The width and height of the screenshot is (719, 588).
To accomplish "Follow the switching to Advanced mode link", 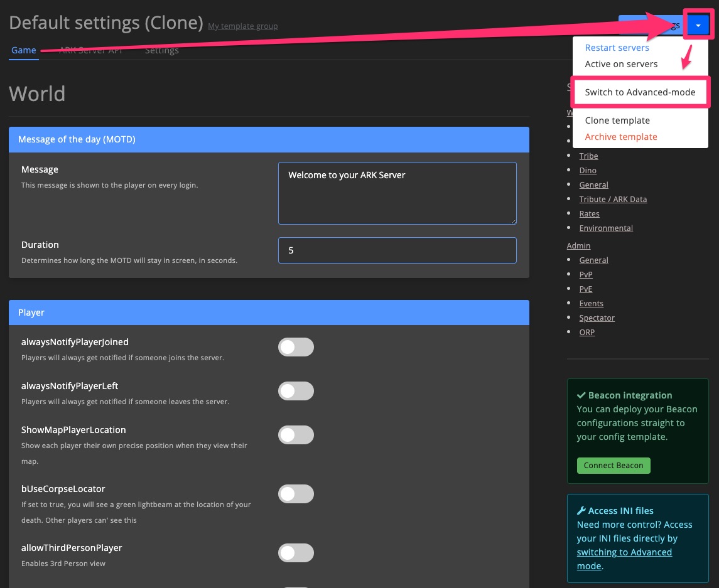I will (x=624, y=552).
